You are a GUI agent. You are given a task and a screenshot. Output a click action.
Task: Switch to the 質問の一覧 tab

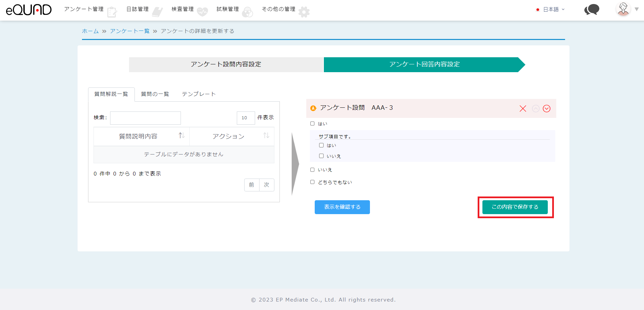click(x=155, y=94)
